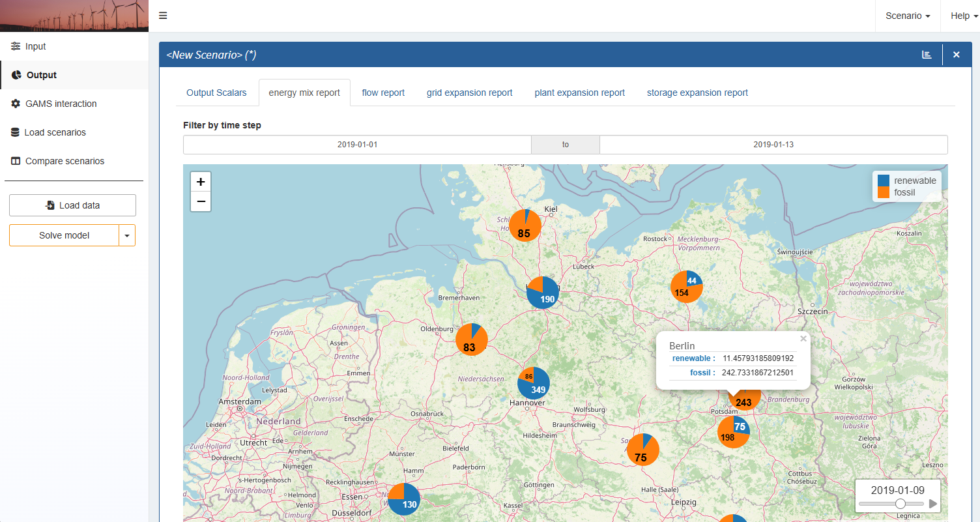Image resolution: width=980 pixels, height=522 pixels.
Task: Click the pie chart labeled 190
Action: (543, 292)
